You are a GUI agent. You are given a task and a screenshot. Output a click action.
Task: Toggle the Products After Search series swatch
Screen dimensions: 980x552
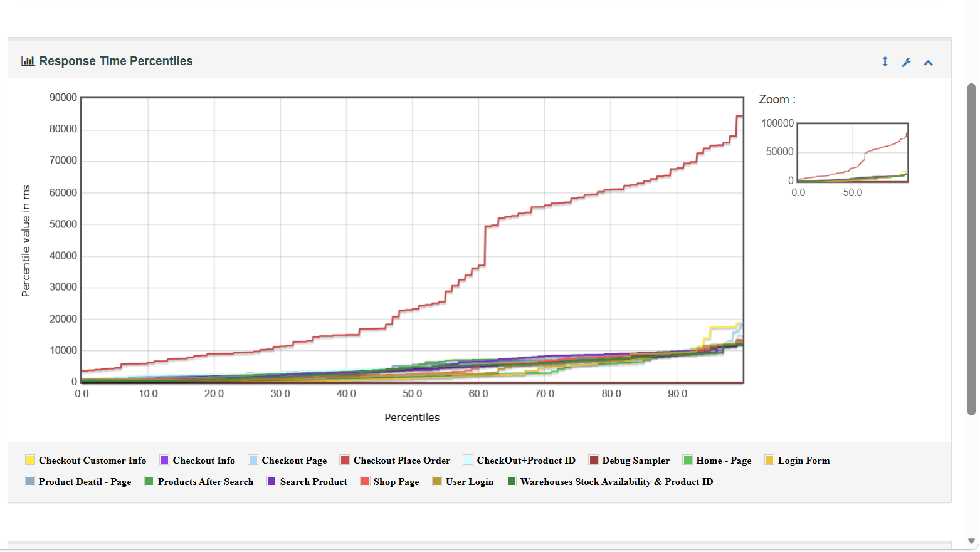click(149, 481)
